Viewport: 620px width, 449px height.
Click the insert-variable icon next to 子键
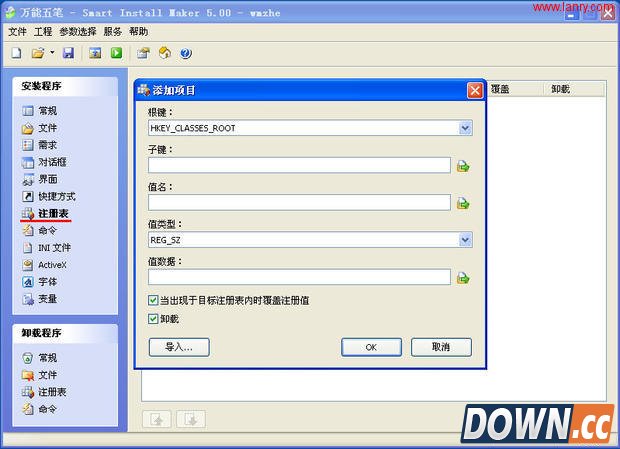[463, 166]
